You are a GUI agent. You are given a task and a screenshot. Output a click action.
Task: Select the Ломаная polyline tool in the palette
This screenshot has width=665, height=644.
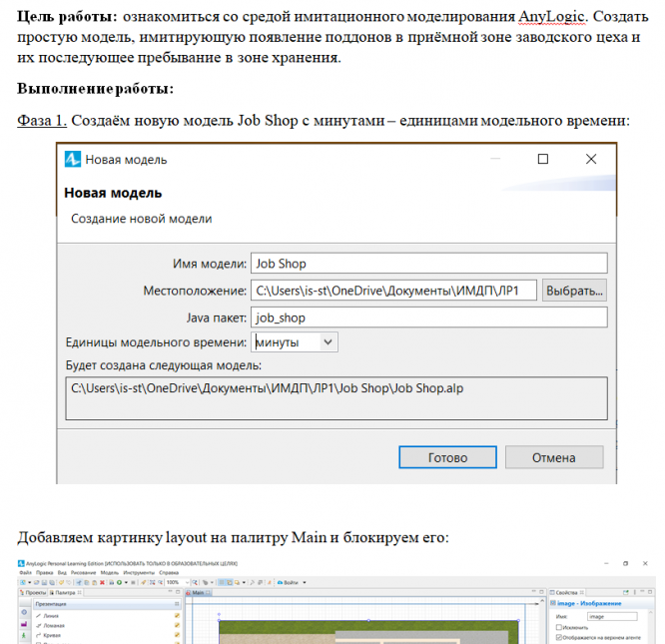coord(53,625)
